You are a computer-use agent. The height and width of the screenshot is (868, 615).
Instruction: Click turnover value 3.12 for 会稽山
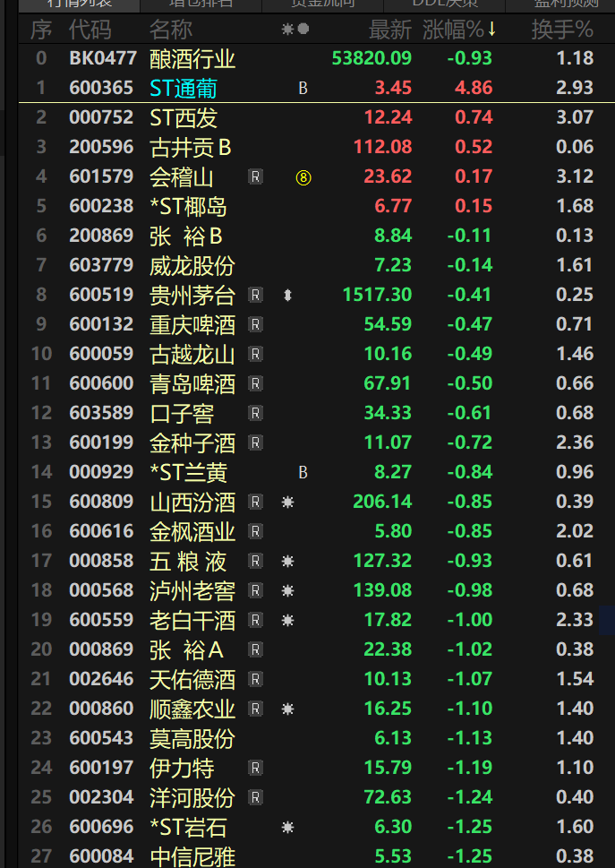(x=576, y=176)
